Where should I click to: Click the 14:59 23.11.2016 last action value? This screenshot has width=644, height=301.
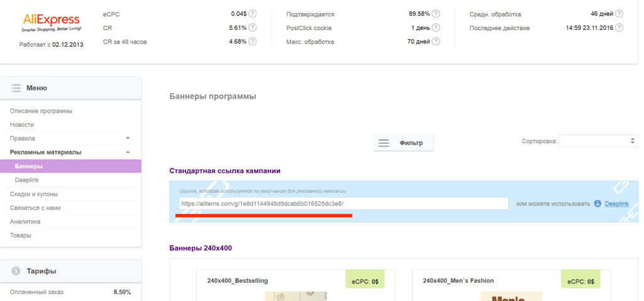[x=589, y=28]
